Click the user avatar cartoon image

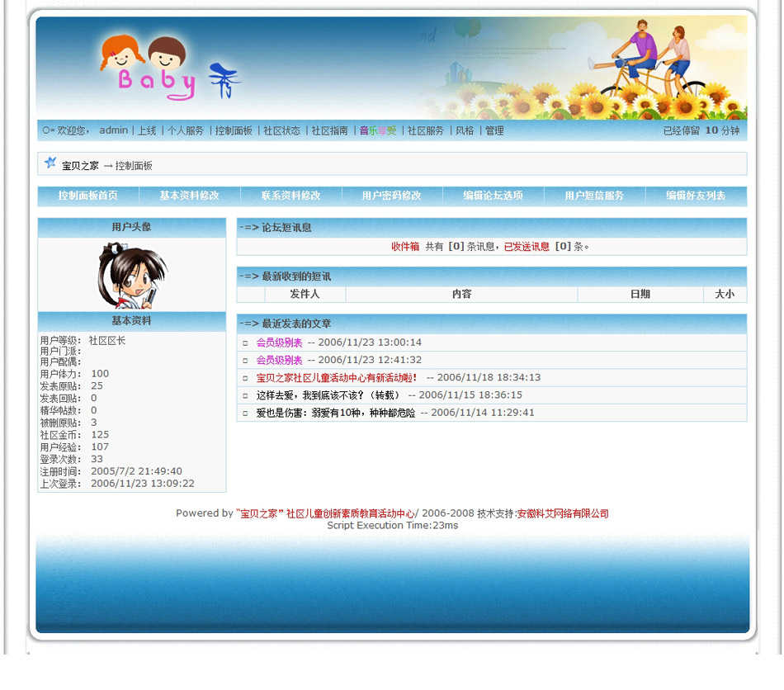(132, 275)
